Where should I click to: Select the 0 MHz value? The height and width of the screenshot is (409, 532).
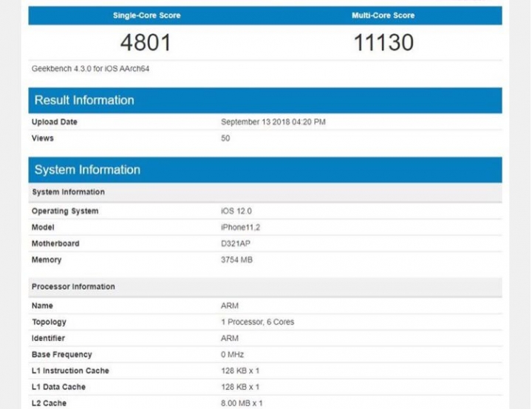[x=232, y=355]
